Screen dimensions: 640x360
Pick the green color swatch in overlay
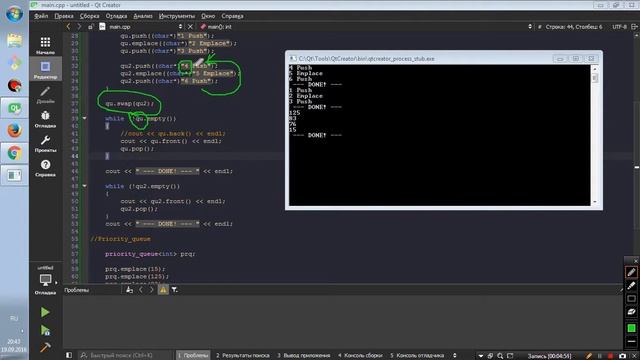point(631,328)
